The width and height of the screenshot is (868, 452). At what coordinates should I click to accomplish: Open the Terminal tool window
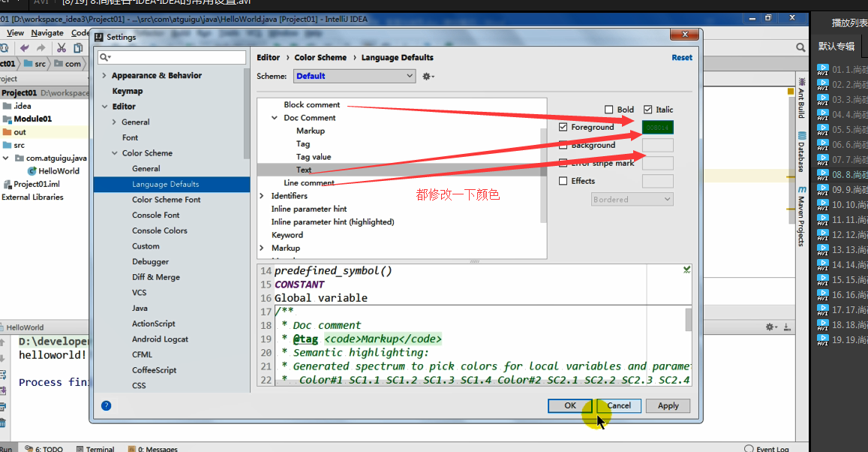95,449
